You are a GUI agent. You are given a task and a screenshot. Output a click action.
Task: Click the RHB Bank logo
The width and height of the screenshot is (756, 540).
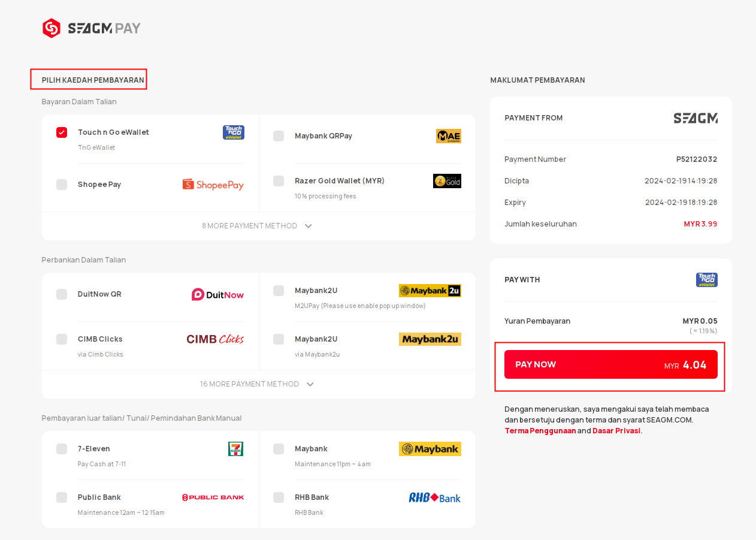(x=435, y=497)
